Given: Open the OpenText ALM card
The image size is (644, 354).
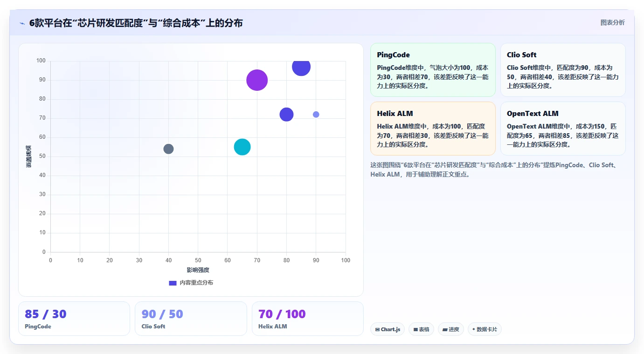Looking at the screenshot, I should [563, 129].
